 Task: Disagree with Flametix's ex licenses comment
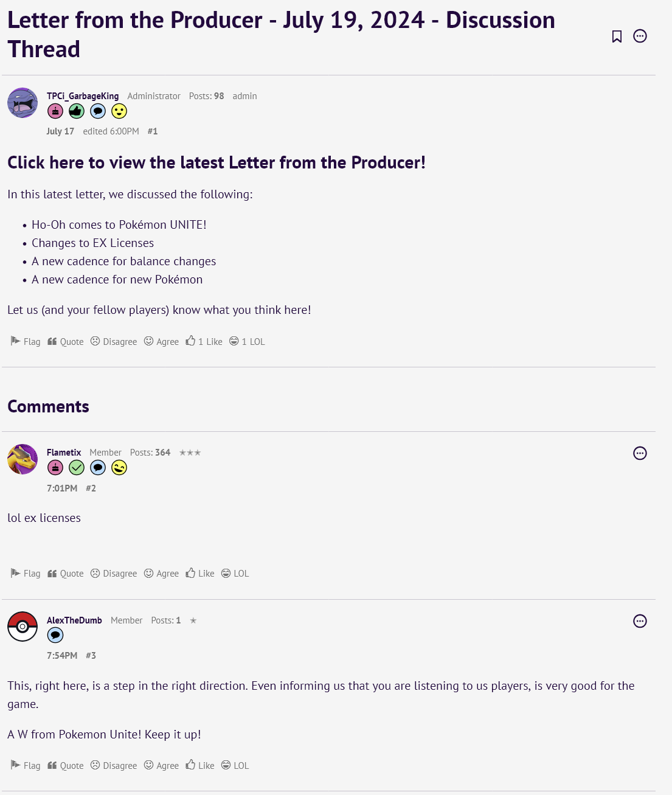[x=114, y=574]
